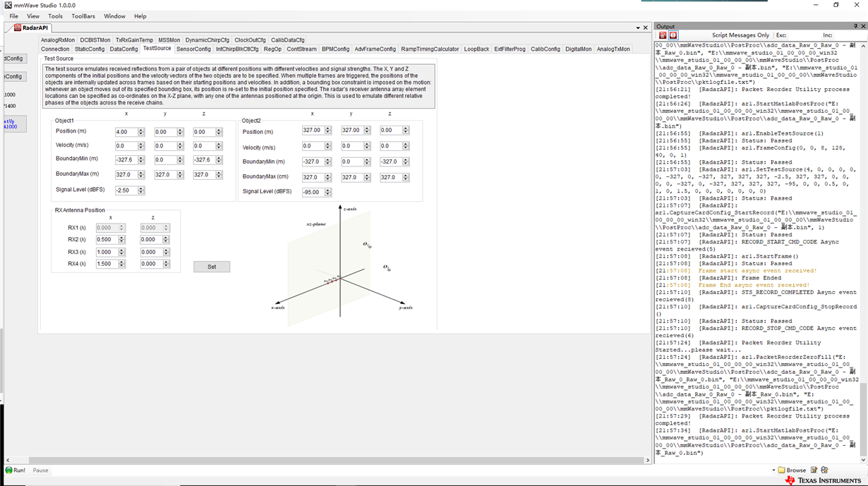The width and height of the screenshot is (868, 486).
Task: Click the RadarAPI tab icon
Action: click(17, 28)
